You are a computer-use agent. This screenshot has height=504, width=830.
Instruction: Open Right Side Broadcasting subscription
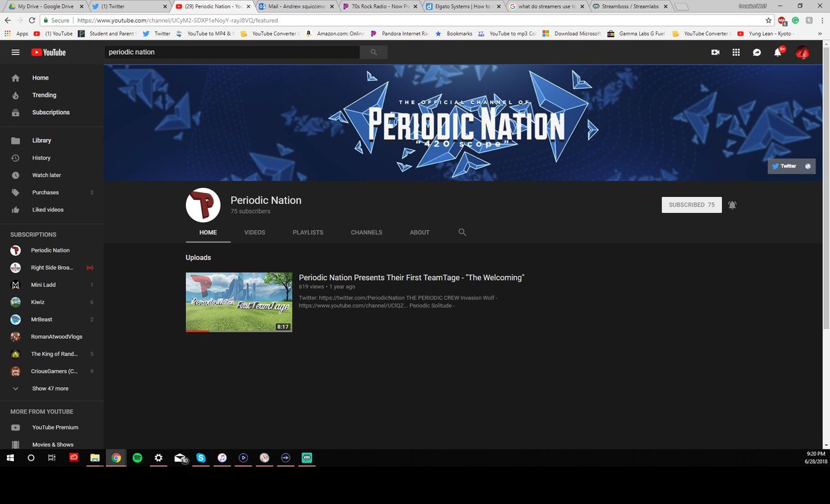52,268
